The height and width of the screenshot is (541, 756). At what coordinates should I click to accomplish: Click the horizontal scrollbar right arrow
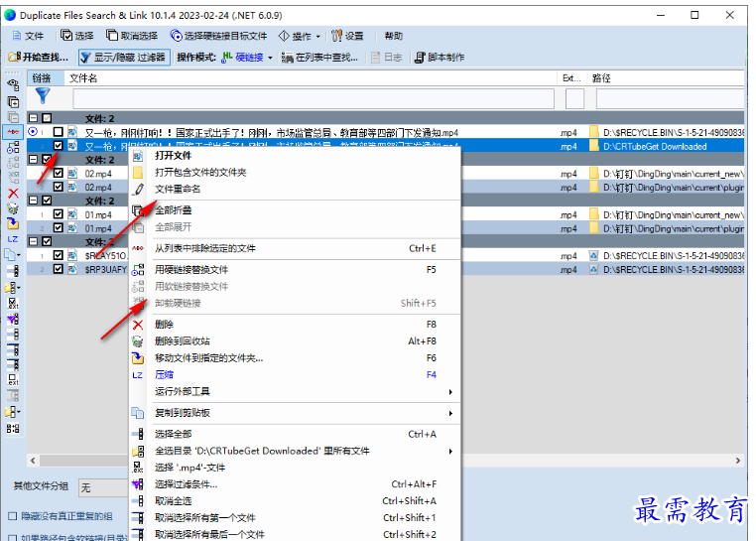(x=738, y=461)
